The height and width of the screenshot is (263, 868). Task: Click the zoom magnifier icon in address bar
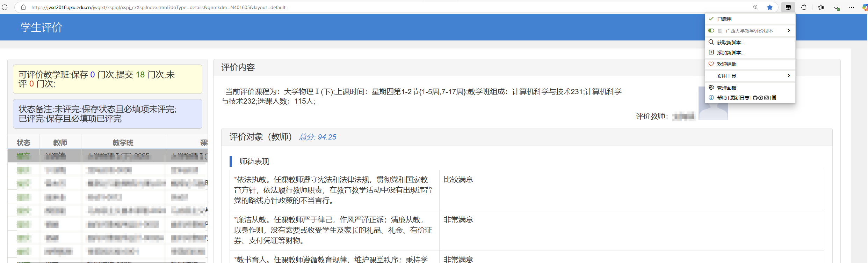point(755,7)
